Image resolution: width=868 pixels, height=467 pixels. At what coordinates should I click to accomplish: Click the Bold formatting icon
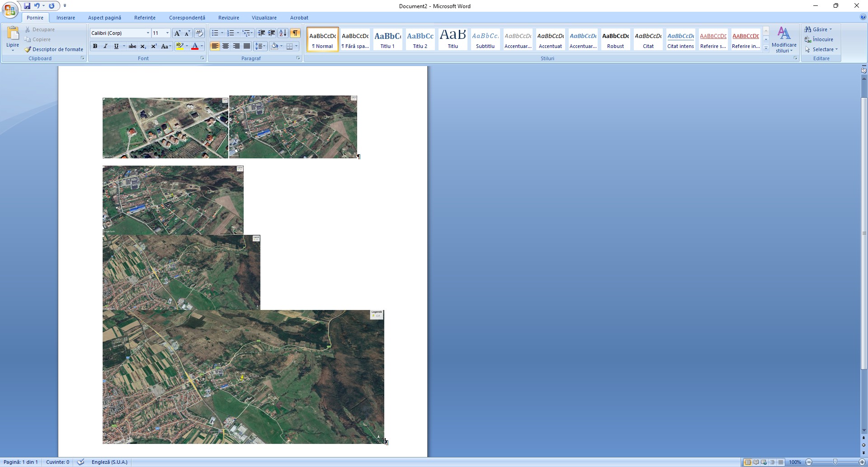click(x=95, y=46)
